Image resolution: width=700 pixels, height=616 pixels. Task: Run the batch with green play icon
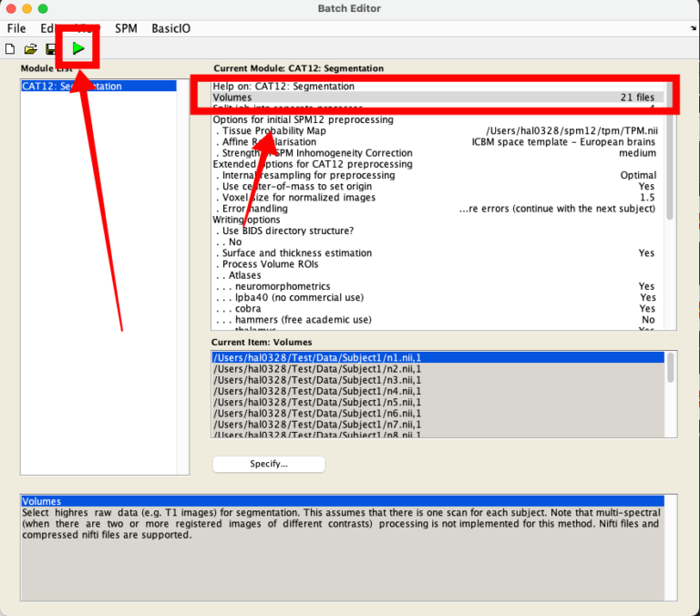tap(78, 48)
